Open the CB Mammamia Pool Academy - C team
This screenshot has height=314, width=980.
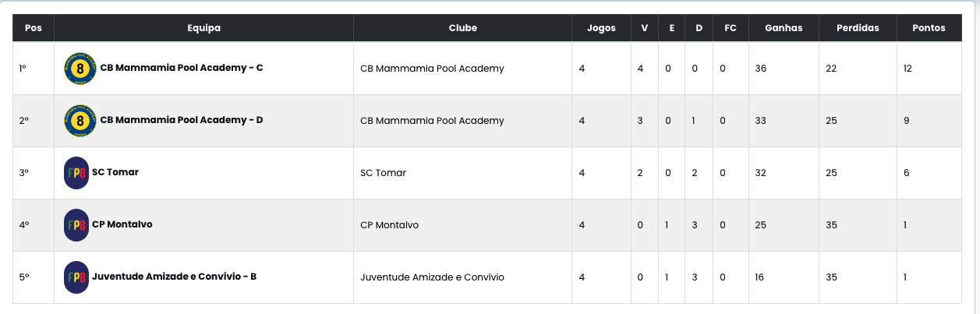point(182,68)
